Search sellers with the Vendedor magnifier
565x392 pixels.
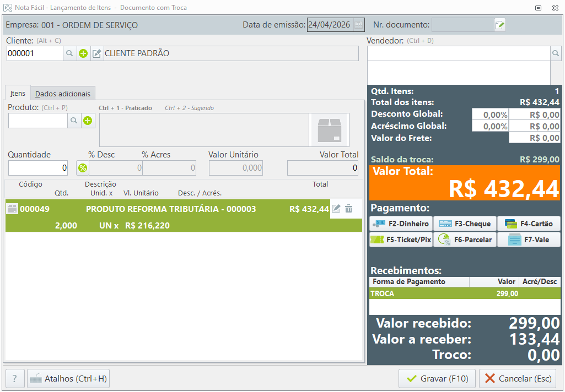[x=556, y=53]
